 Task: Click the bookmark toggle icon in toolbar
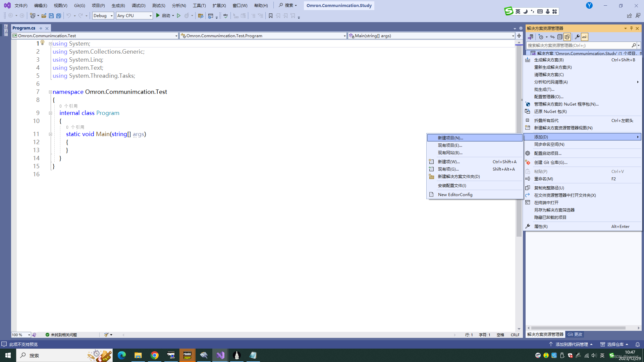(x=271, y=16)
